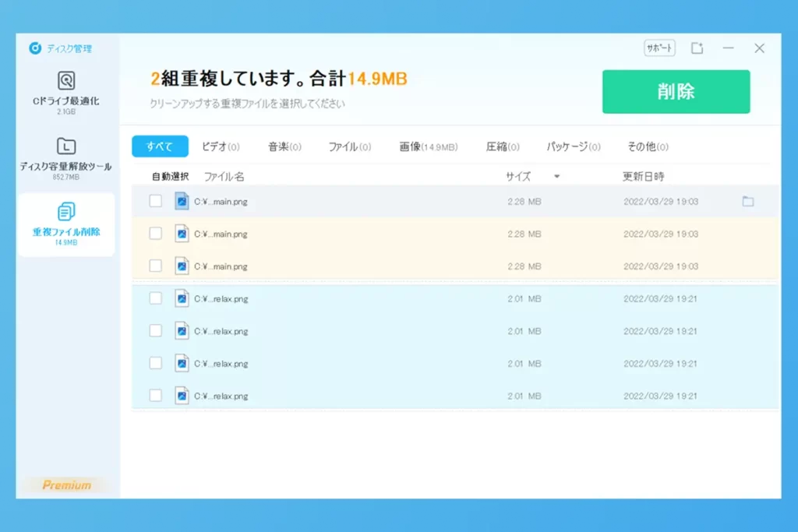This screenshot has height=532, width=798.
Task: Check the third relax.png checkbox
Action: 156,363
